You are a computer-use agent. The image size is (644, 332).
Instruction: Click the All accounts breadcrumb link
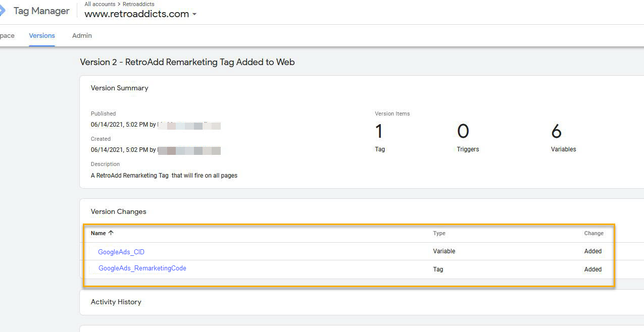coord(100,4)
